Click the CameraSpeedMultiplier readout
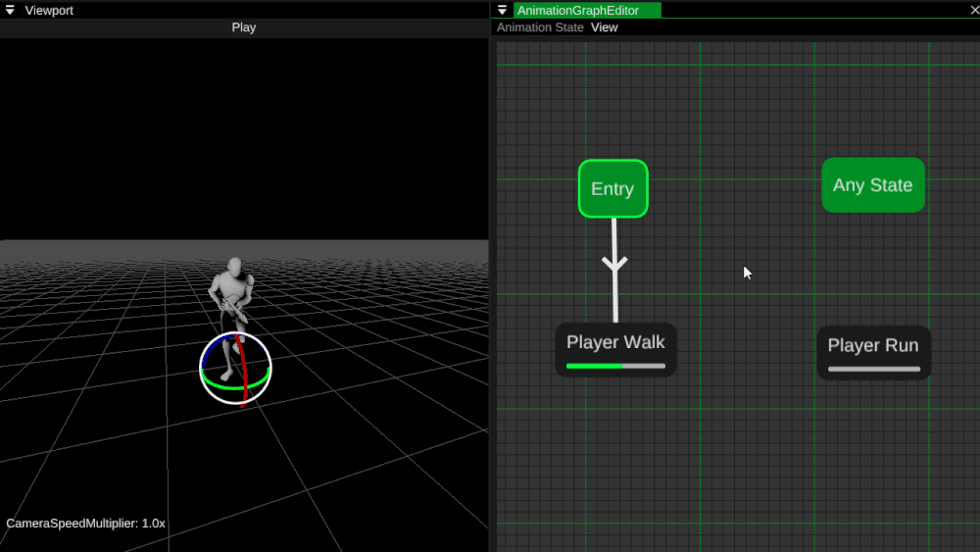 click(86, 524)
